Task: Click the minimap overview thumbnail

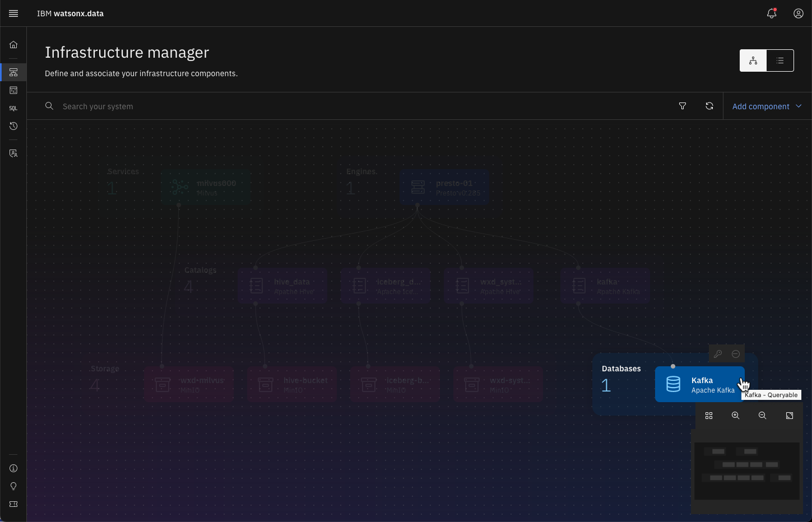Action: click(747, 471)
